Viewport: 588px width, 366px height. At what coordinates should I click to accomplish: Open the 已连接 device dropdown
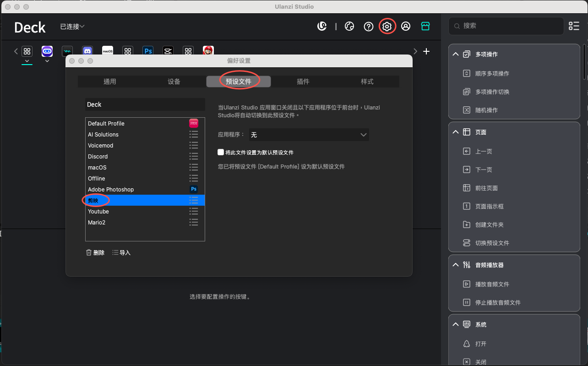click(72, 27)
